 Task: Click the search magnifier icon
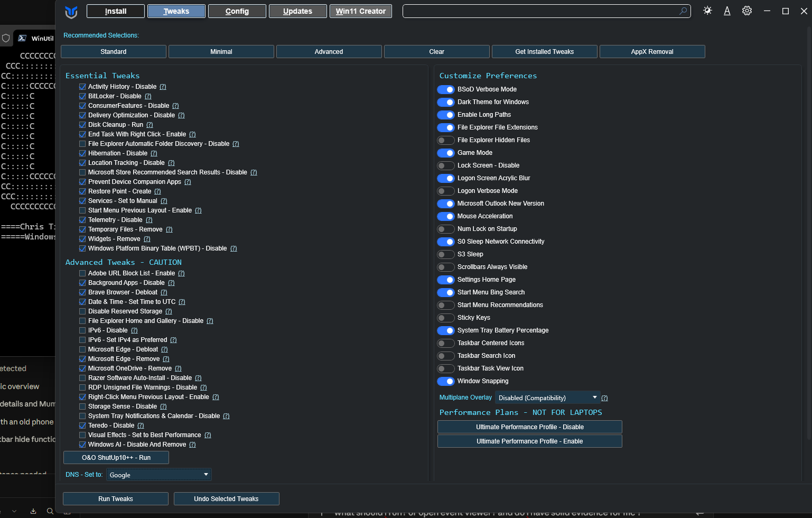point(683,11)
